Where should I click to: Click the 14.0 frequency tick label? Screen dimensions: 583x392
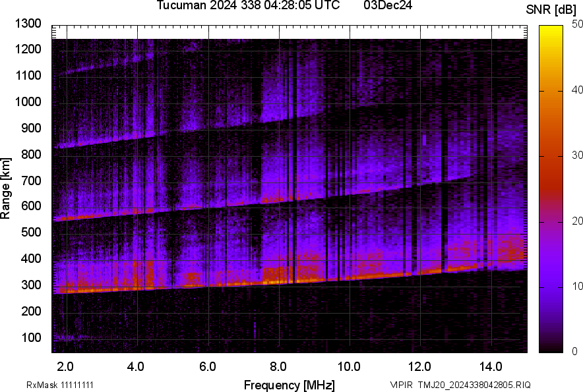coord(491,366)
